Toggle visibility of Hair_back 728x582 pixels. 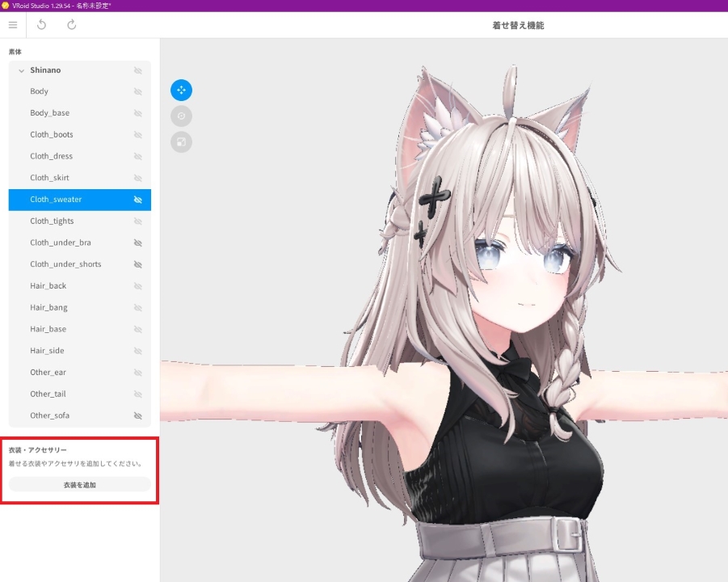[138, 286]
